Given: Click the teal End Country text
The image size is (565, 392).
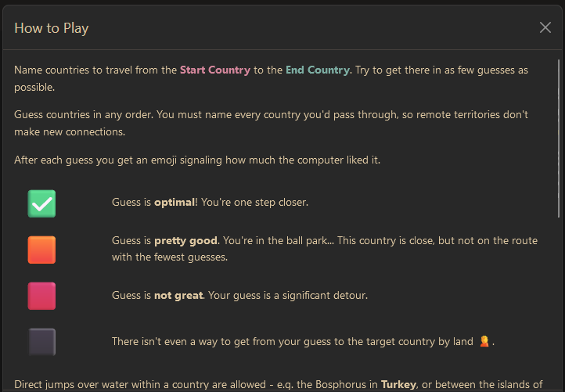Looking at the screenshot, I should [x=317, y=70].
